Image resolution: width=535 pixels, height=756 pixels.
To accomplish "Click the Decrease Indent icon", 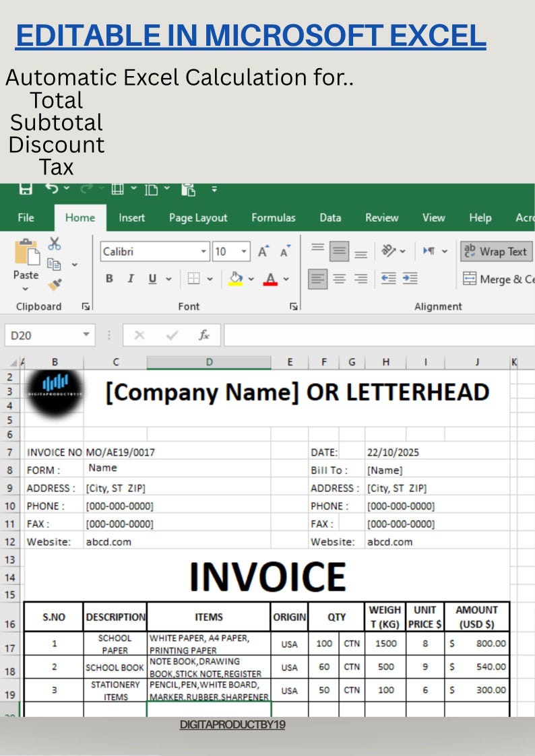I will coord(388,279).
